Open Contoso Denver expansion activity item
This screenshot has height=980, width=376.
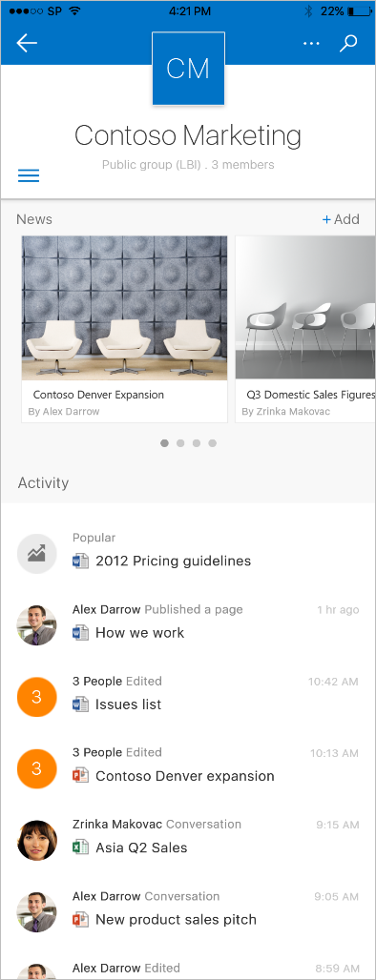click(x=185, y=776)
